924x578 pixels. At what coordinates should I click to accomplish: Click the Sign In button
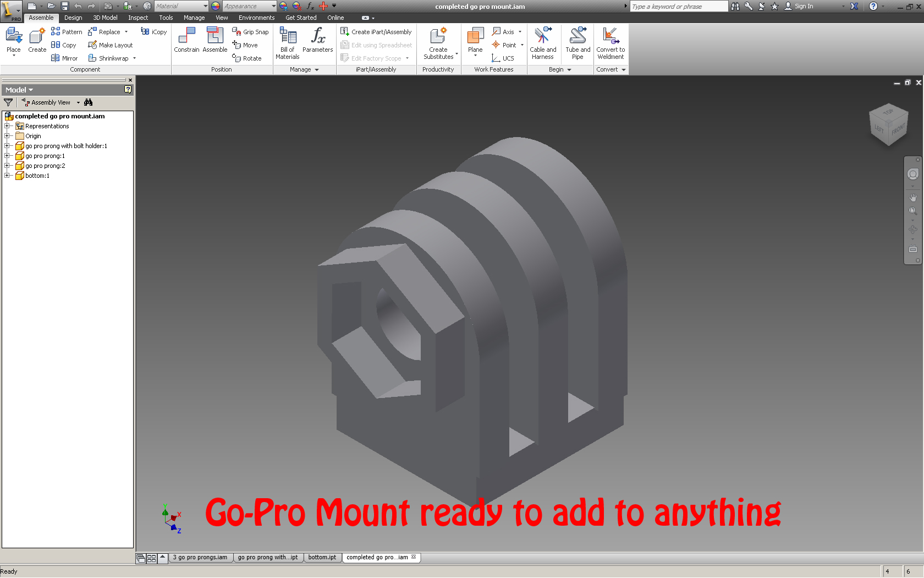(x=799, y=6)
